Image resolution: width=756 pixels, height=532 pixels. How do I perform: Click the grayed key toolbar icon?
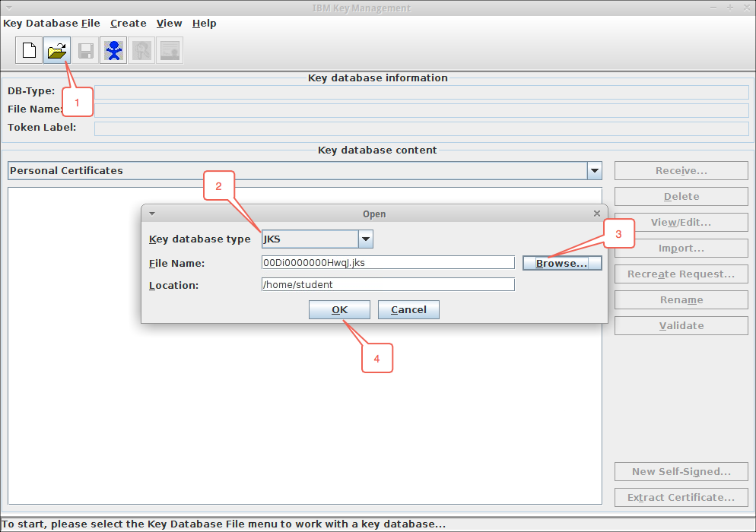(141, 50)
